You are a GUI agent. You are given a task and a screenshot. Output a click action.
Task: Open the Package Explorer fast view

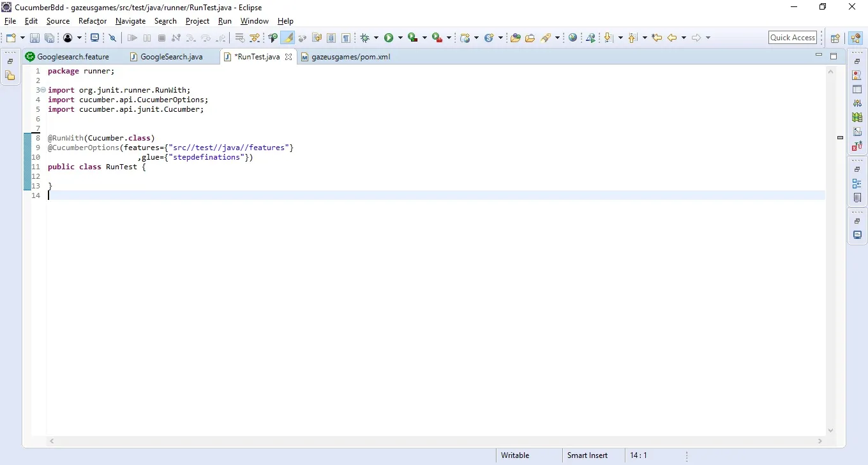(x=10, y=75)
